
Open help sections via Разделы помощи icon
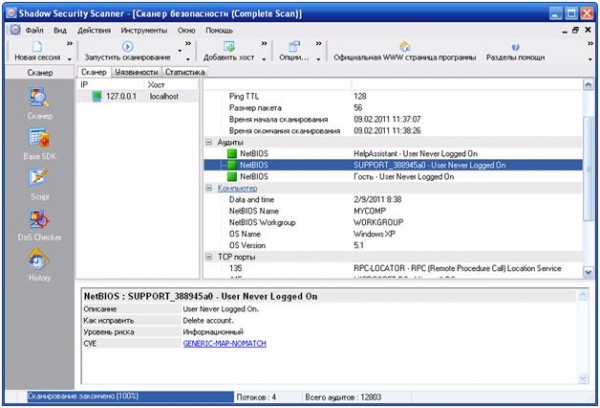(x=515, y=47)
